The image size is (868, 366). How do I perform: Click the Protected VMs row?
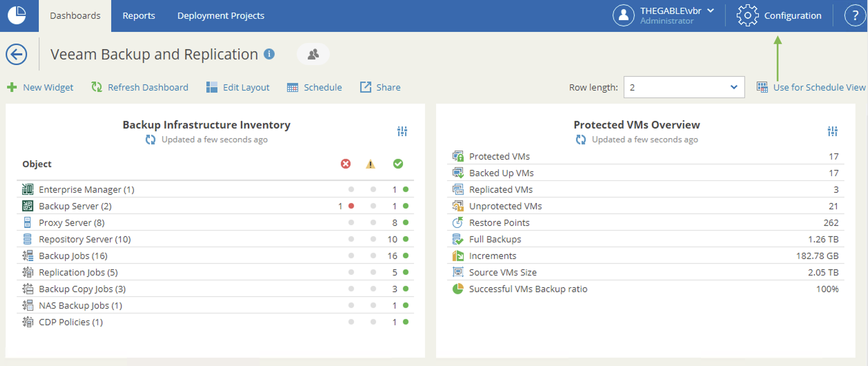pyautogui.click(x=646, y=156)
